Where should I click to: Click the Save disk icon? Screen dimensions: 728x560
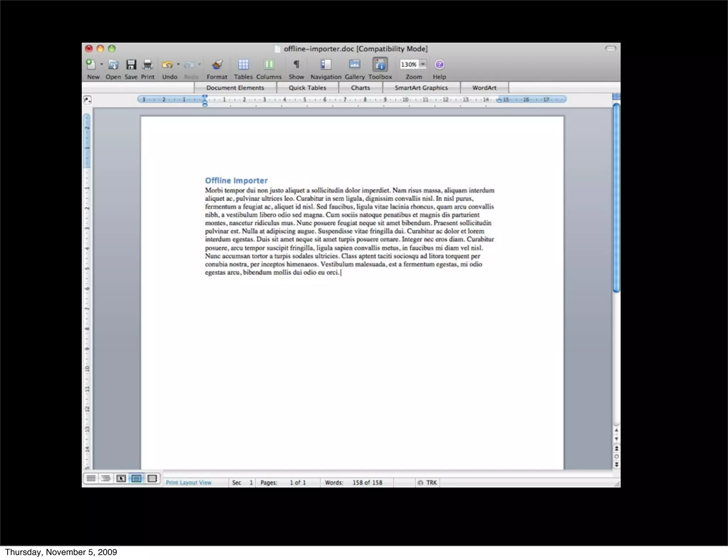point(131,65)
